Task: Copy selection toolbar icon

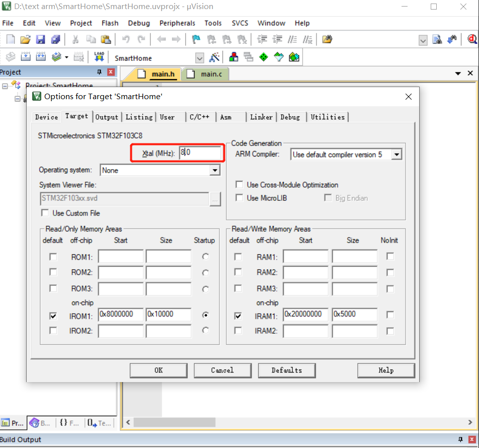Action: pyautogui.click(x=91, y=39)
